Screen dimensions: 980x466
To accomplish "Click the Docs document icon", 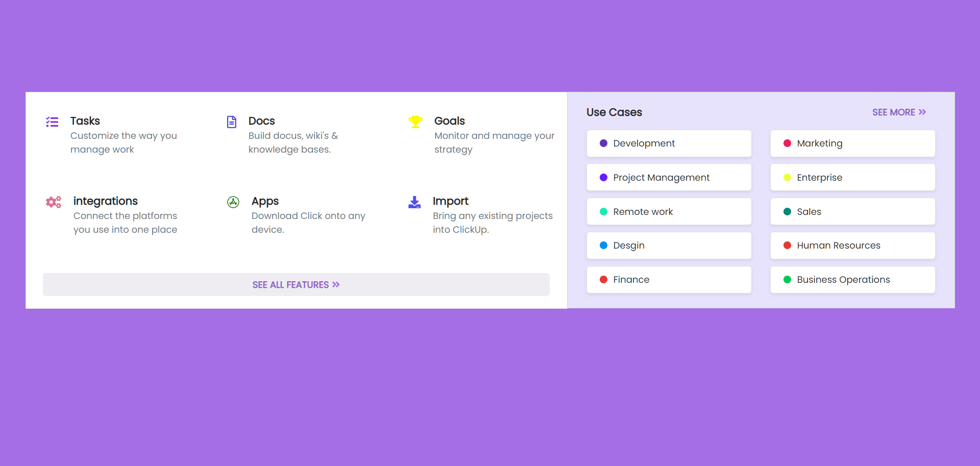I will coord(232,121).
